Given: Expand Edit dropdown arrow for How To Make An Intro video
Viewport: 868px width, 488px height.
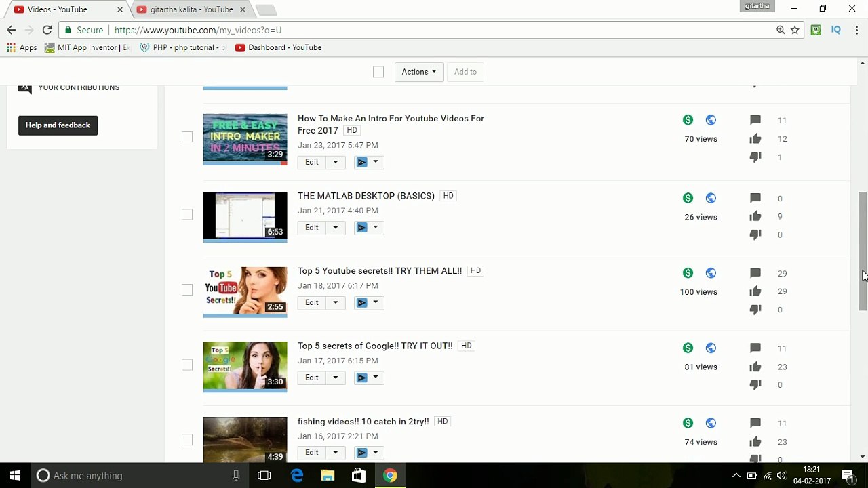Looking at the screenshot, I should [x=335, y=162].
